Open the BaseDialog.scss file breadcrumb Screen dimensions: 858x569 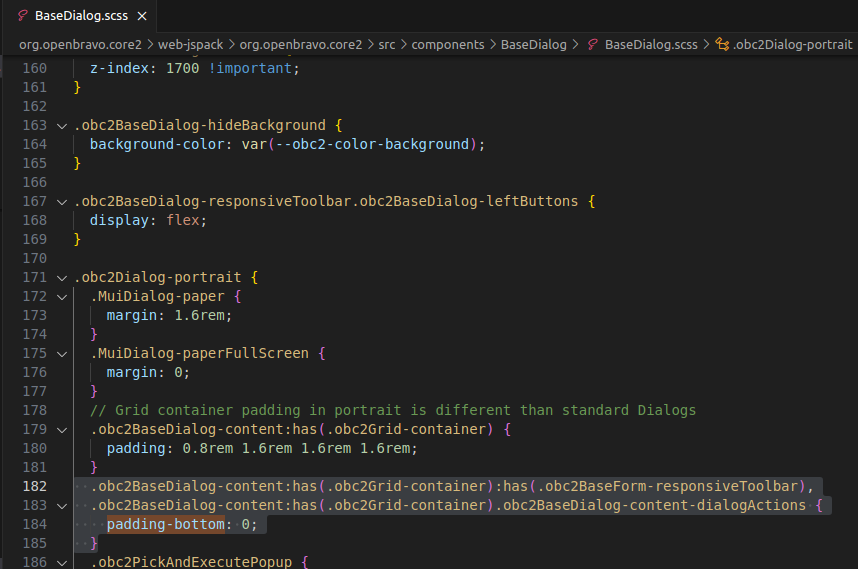[651, 45]
